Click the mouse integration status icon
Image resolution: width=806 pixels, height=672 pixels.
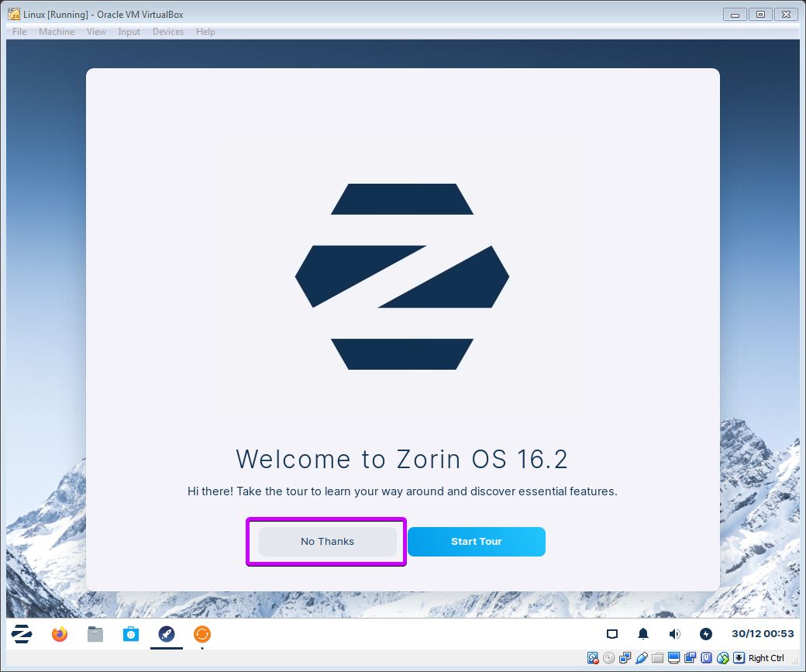723,658
